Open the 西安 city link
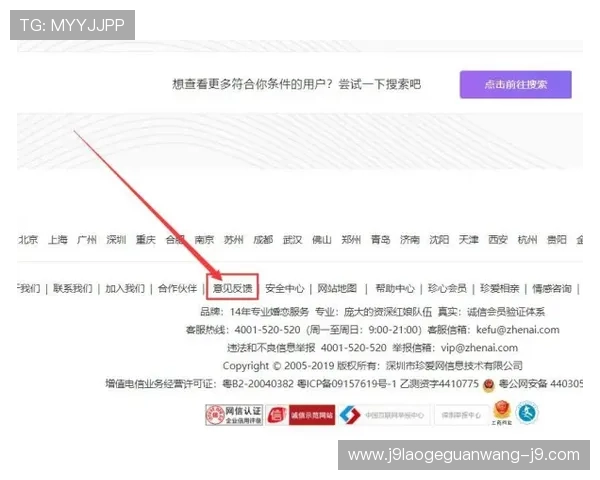600x480 pixels. (498, 240)
